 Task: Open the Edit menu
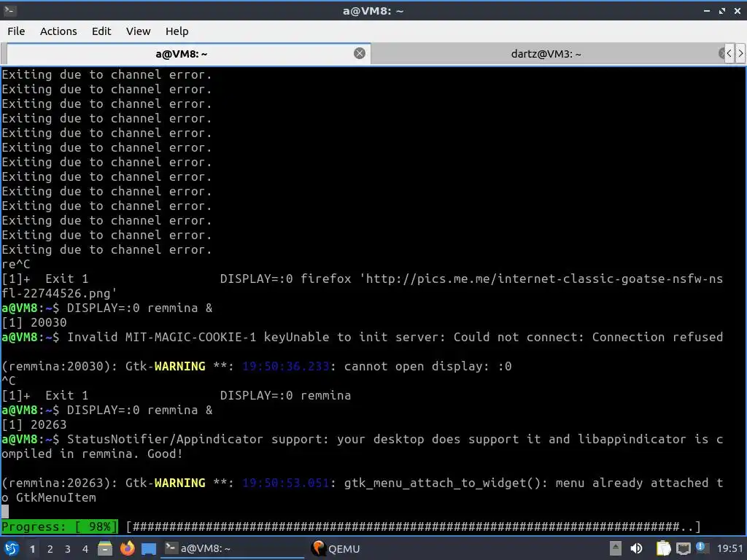pyautogui.click(x=101, y=31)
